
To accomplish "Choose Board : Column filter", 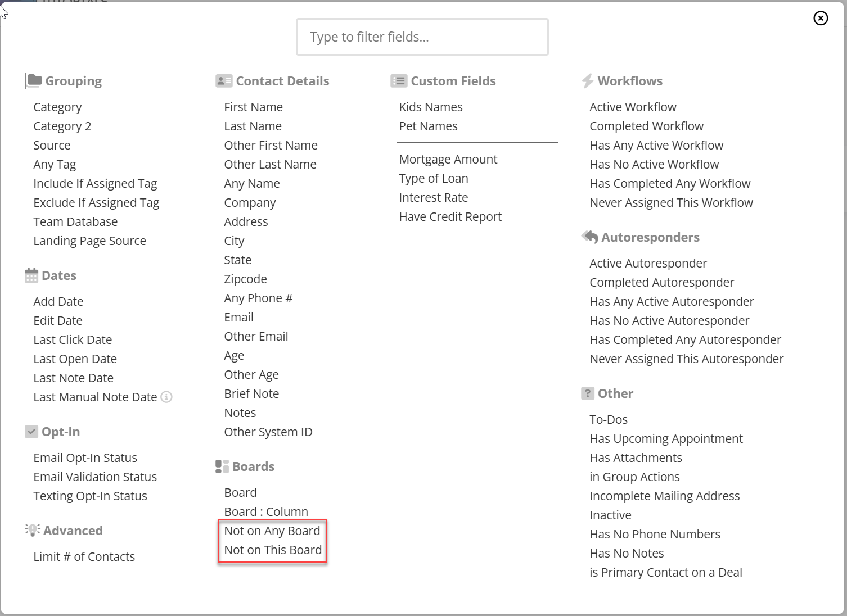I will pos(266,512).
